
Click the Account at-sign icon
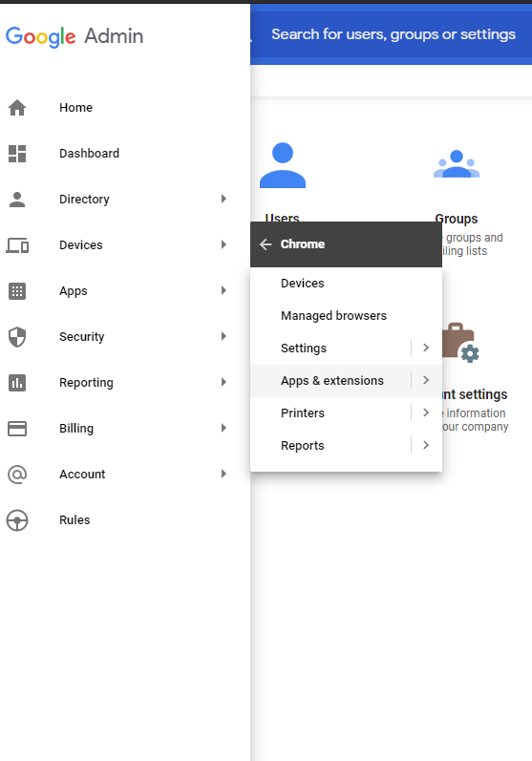17,475
